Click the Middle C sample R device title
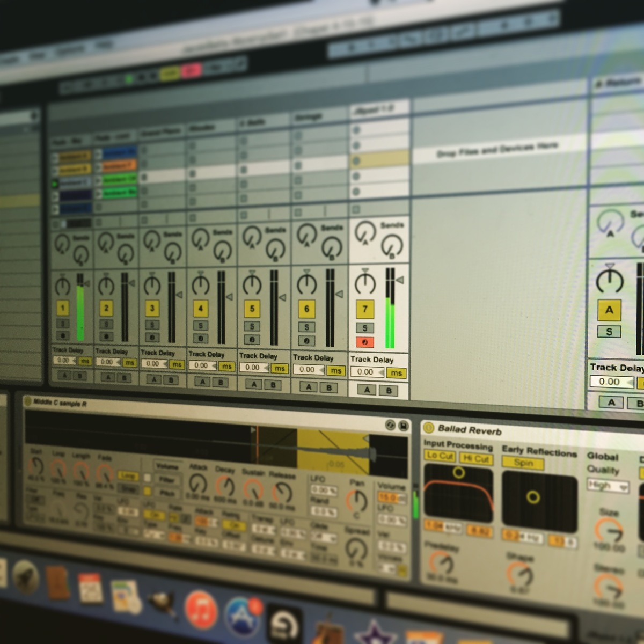This screenshot has height=644, width=644. (x=60, y=402)
